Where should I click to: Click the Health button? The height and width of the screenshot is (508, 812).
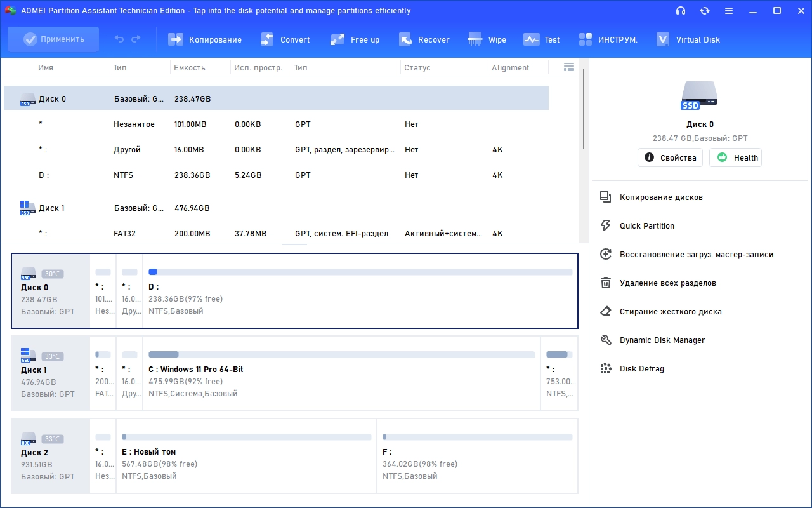tap(735, 157)
